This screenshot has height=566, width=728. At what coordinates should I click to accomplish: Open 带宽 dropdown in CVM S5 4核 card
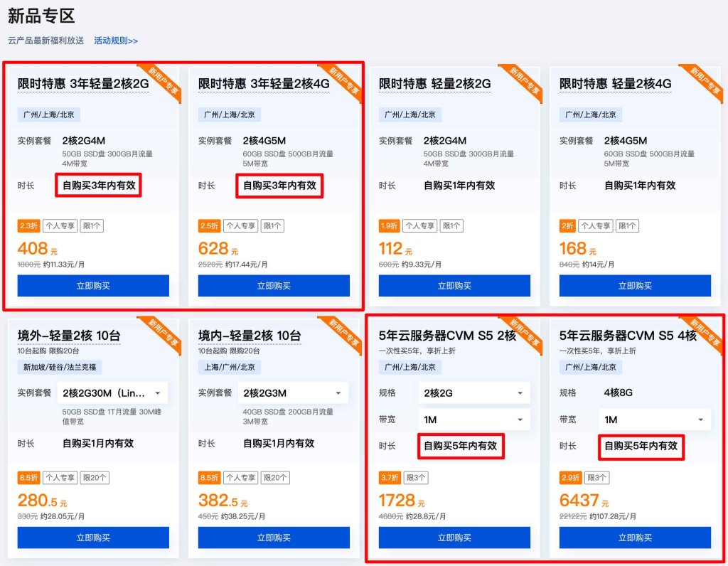pyautogui.click(x=655, y=420)
